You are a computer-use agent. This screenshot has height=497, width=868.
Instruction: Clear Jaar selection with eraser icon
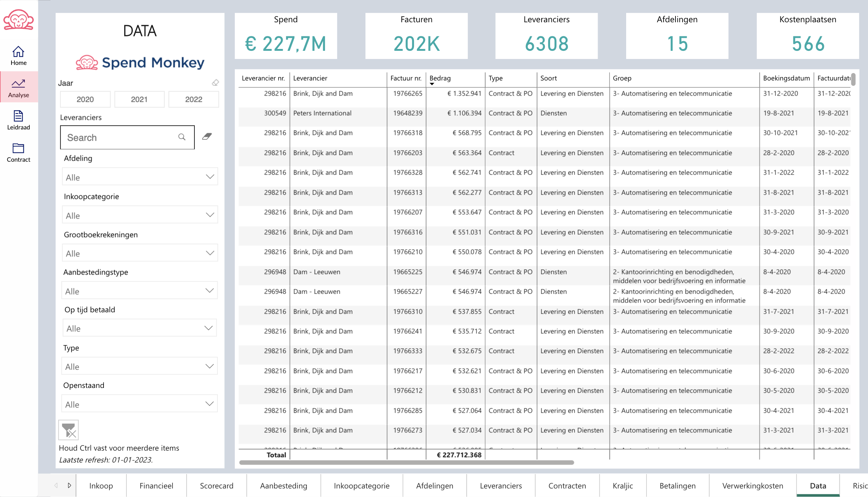coord(215,83)
